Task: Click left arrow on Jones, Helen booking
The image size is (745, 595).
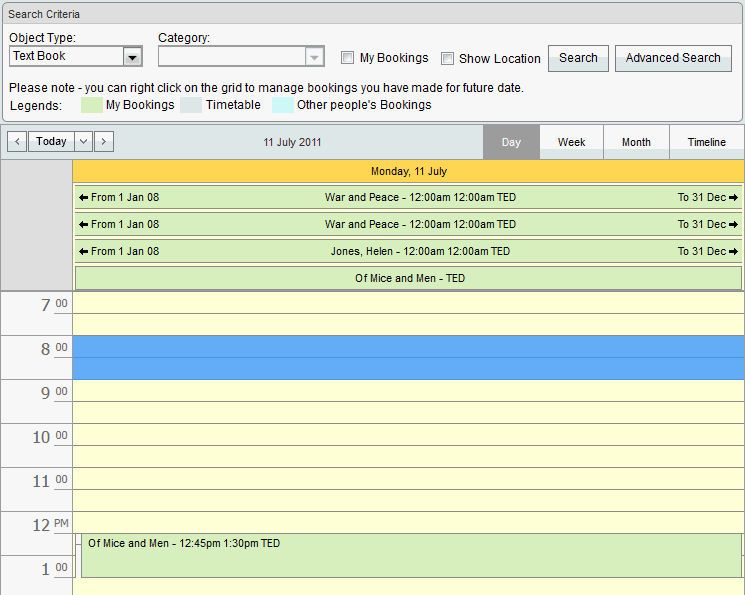Action: (84, 251)
